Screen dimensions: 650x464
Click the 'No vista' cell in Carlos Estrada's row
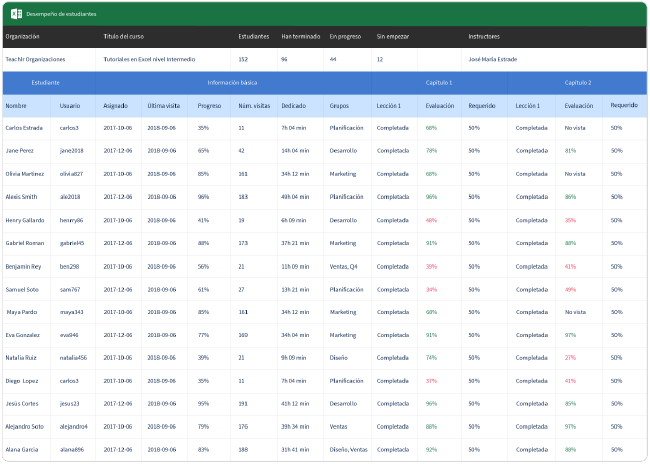[575, 128]
